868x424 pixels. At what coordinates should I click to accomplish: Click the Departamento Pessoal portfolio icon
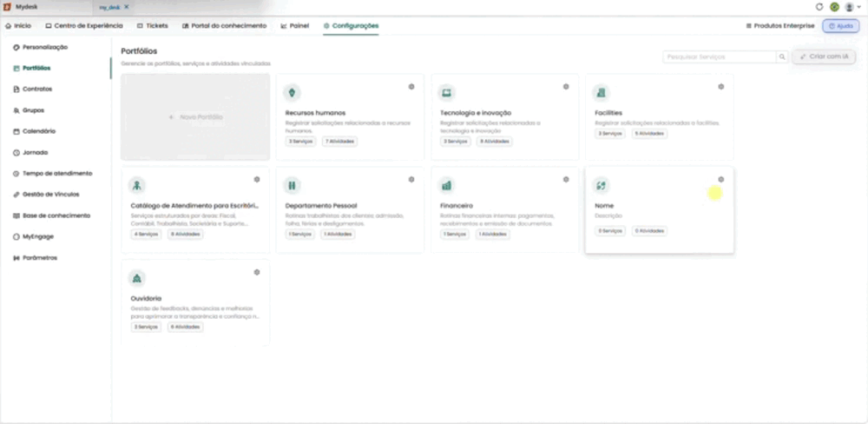(x=292, y=185)
